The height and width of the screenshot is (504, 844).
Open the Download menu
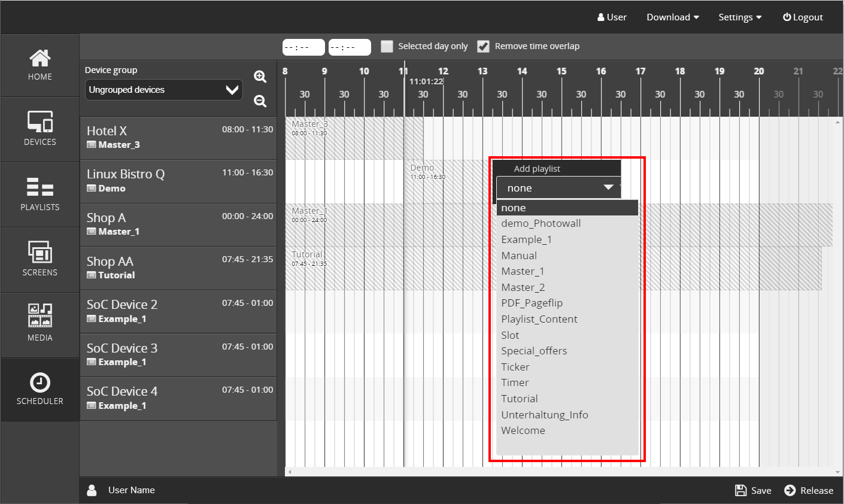point(673,17)
